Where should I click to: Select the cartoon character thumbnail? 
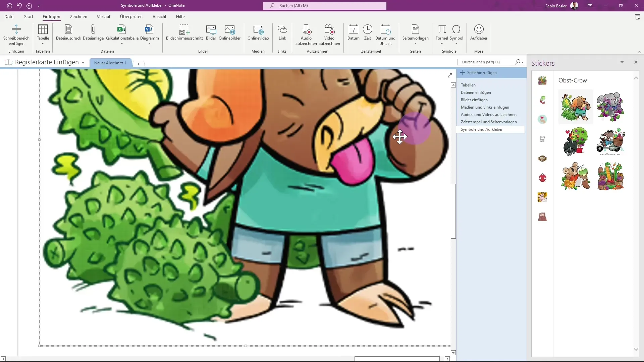point(575,106)
